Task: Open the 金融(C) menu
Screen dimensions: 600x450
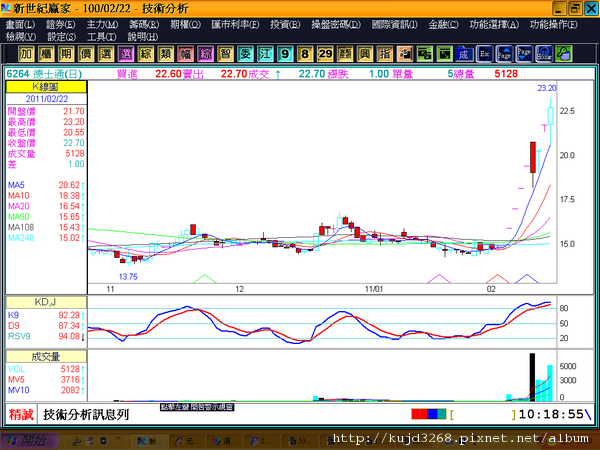Action: click(x=443, y=24)
